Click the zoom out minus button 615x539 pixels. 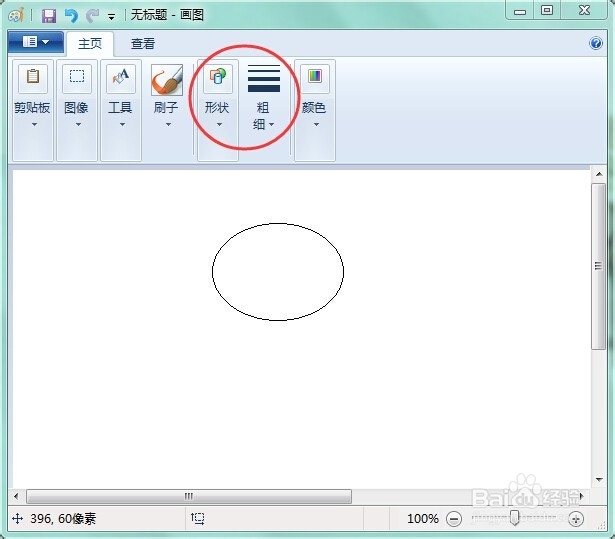click(x=454, y=519)
